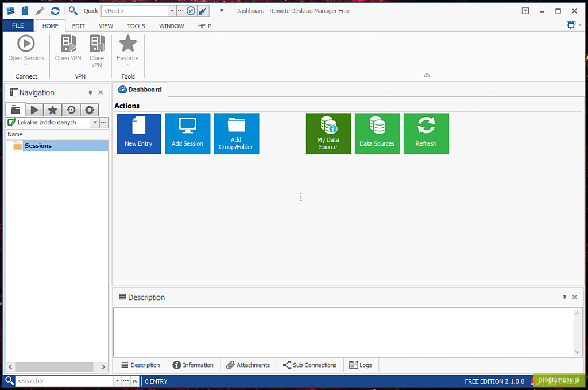Click into the Quick host input field
Viewport: 588px width, 390px height.
pyautogui.click(x=134, y=11)
